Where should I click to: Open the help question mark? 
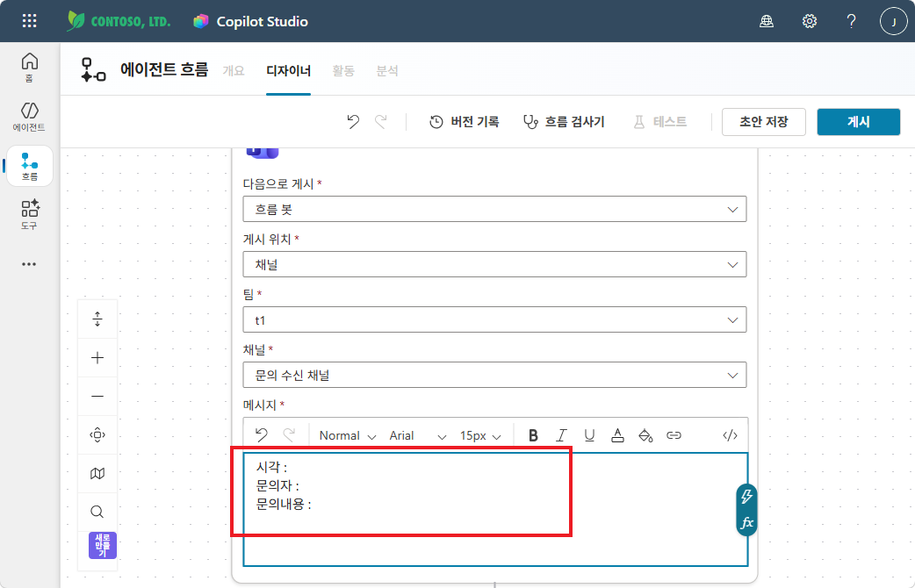coord(852,22)
